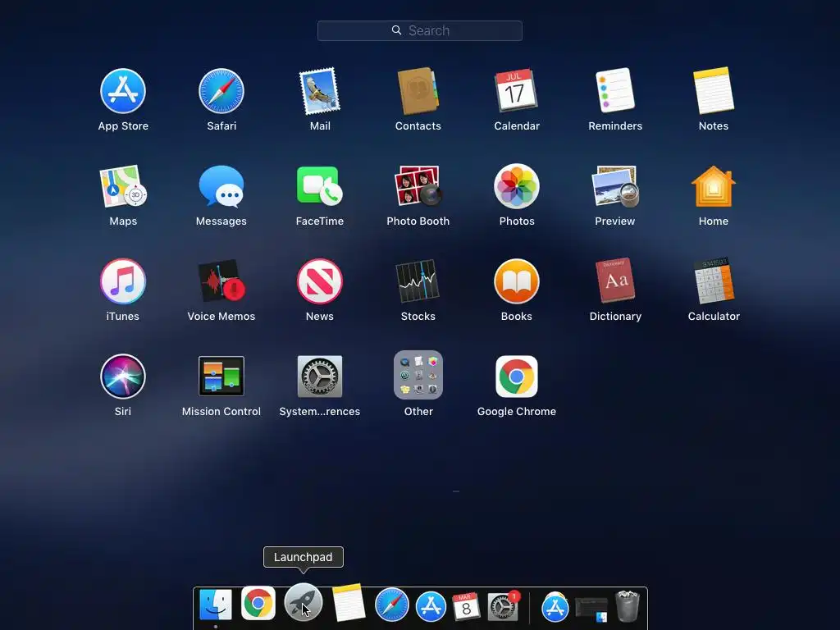The height and width of the screenshot is (630, 840).
Task: Open the News app
Action: (320, 281)
